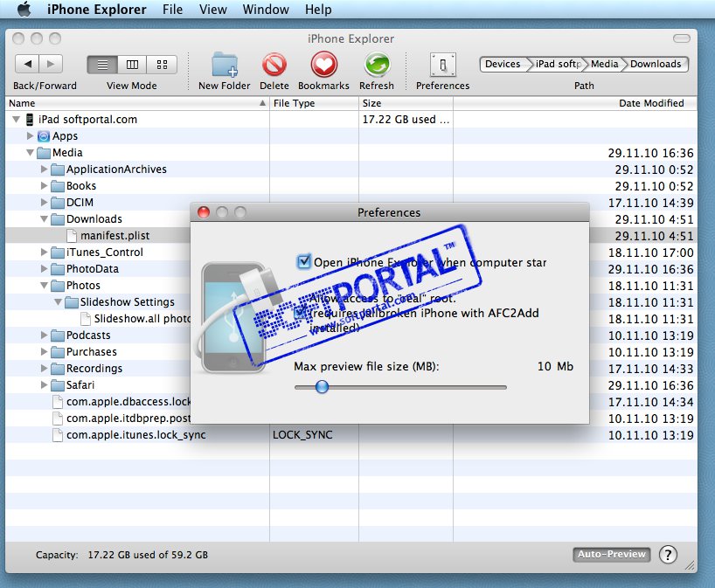Click the 17.22 GB used size cell

[406, 120]
